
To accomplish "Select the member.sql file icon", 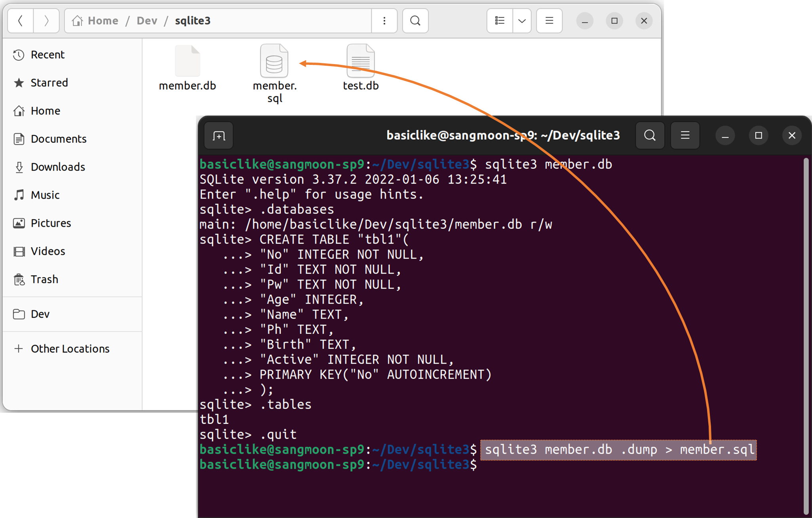I will pyautogui.click(x=274, y=62).
